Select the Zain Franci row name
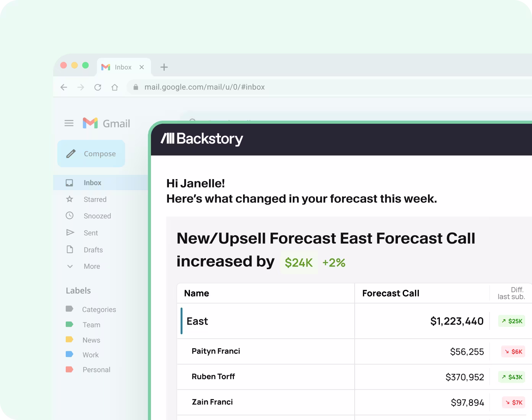 [x=212, y=402]
